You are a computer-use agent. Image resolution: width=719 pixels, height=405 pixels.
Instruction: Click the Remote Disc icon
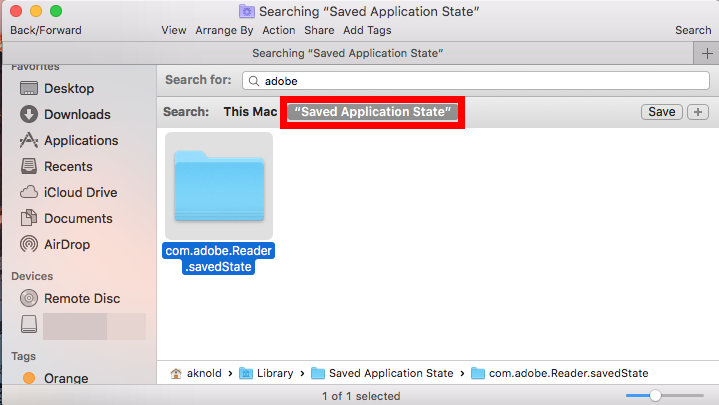29,298
